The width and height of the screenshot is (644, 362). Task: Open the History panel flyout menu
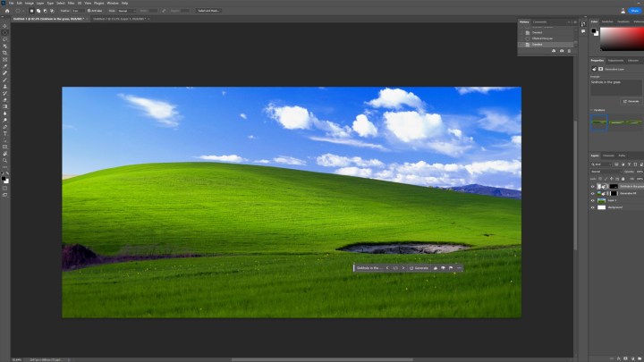click(x=575, y=21)
